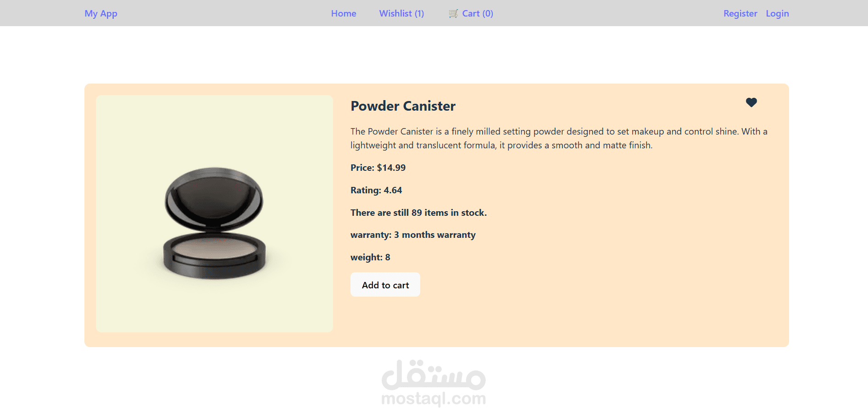Click the Powder Canister title
Image resolution: width=868 pixels, height=416 pixels.
[x=403, y=106]
